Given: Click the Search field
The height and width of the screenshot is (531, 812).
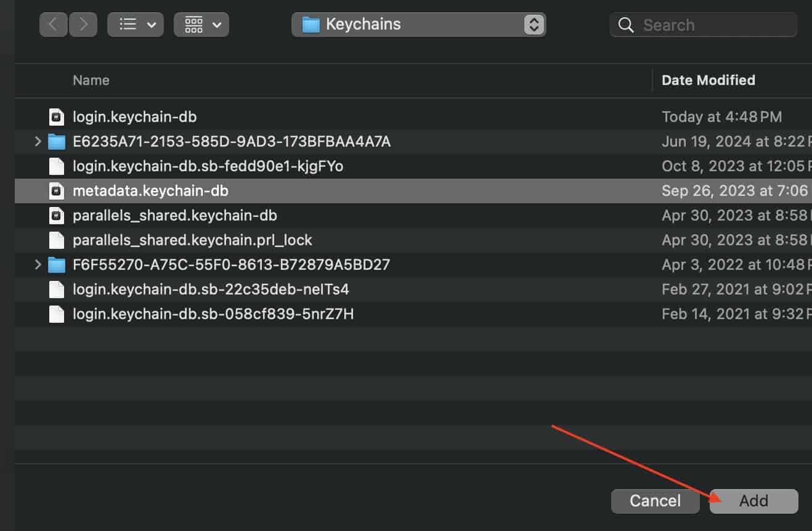Looking at the screenshot, I should click(x=715, y=25).
